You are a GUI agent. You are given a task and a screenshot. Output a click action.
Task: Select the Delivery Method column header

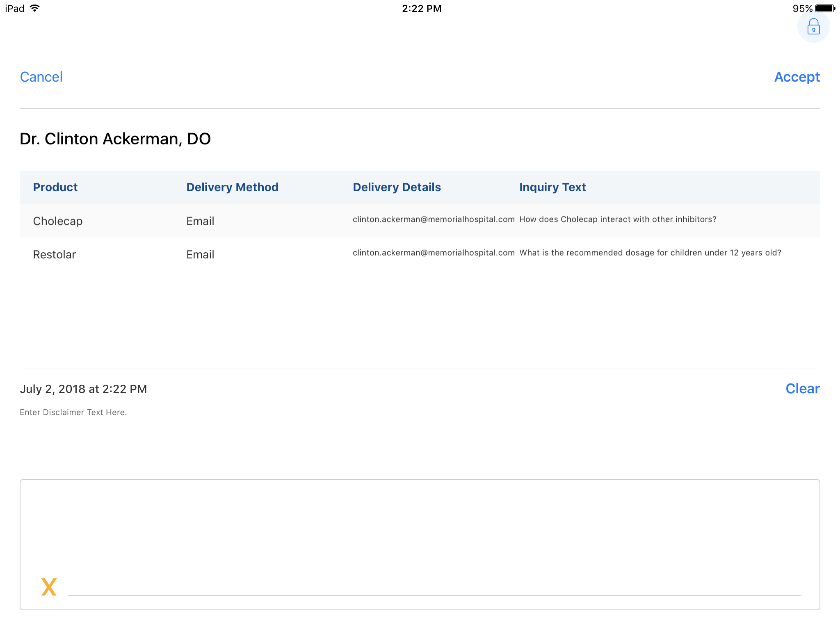[x=232, y=187]
